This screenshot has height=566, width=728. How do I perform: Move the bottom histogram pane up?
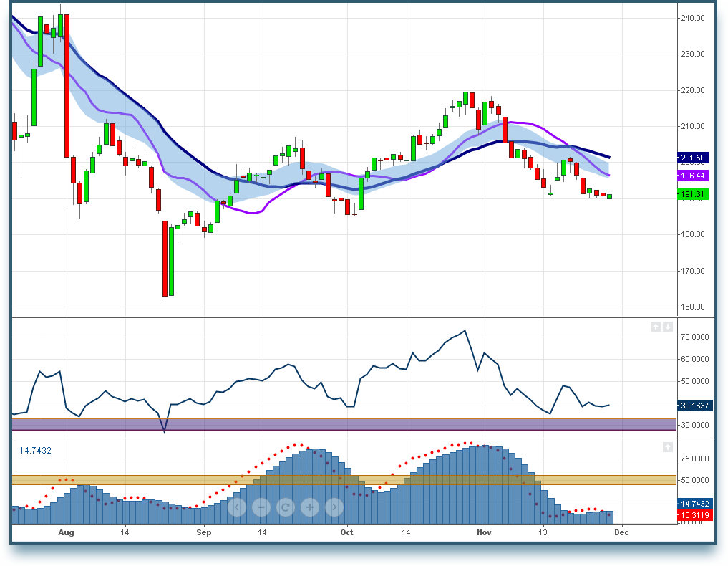tap(668, 447)
